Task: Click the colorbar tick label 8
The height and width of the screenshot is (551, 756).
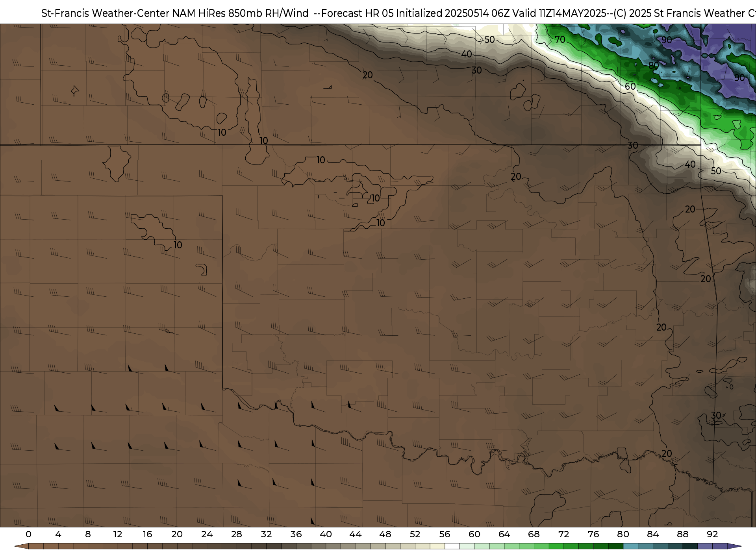Action: [88, 534]
